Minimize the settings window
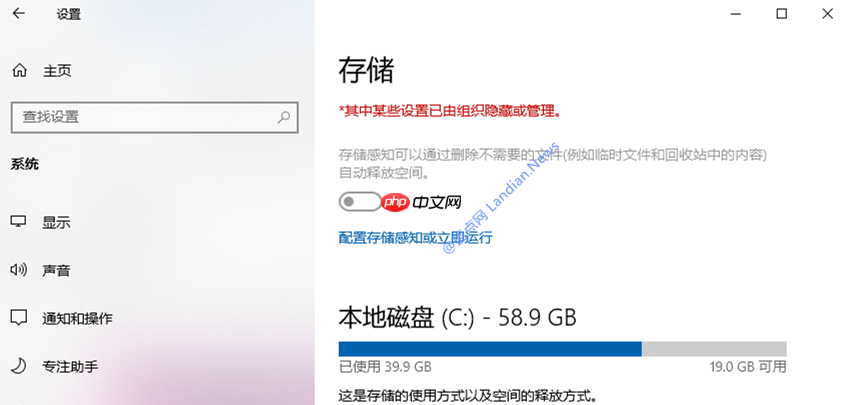843x405 pixels. (735, 14)
